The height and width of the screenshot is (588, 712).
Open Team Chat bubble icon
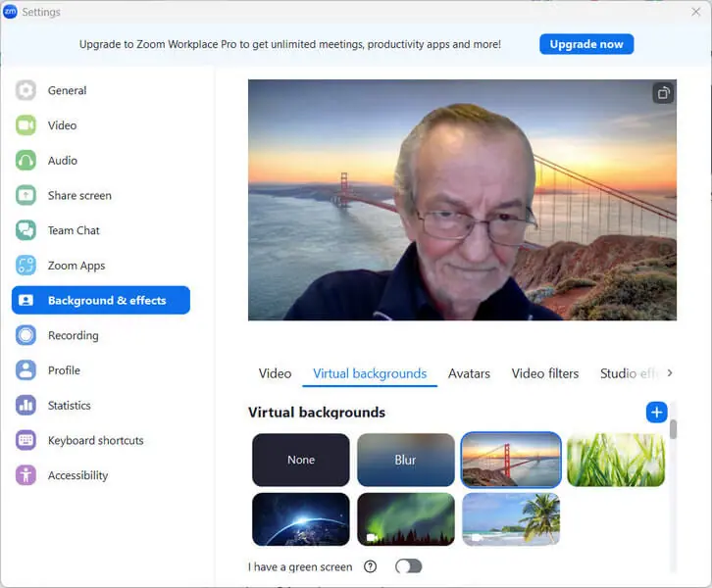point(25,230)
